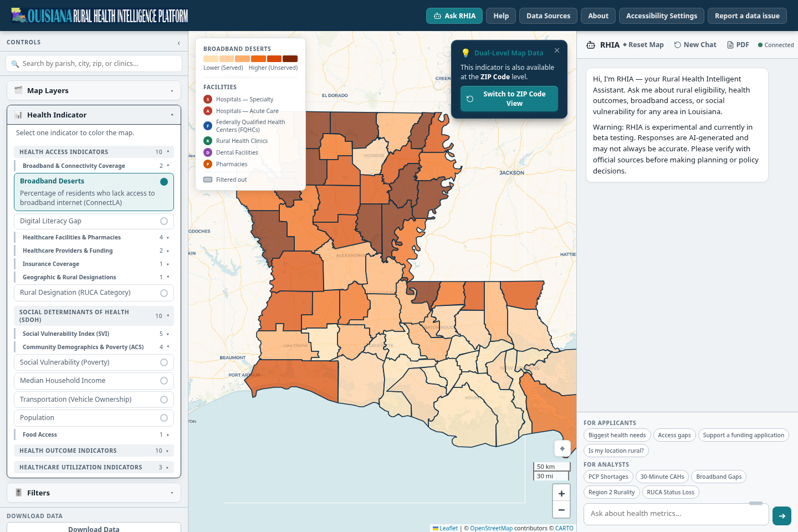Image resolution: width=798 pixels, height=532 pixels.
Task: Select Rural Designation (RUCA Category) indicator
Action: tap(94, 293)
